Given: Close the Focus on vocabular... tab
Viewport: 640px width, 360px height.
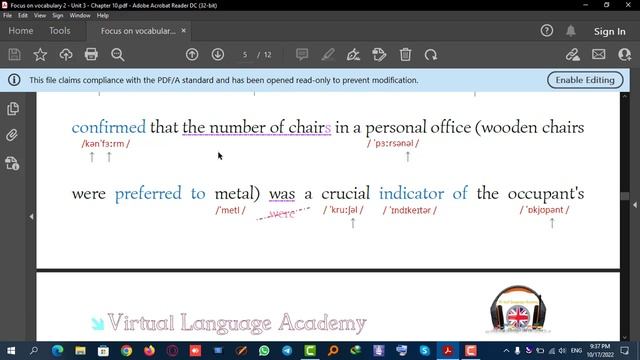Looking at the screenshot, I should 184,31.
